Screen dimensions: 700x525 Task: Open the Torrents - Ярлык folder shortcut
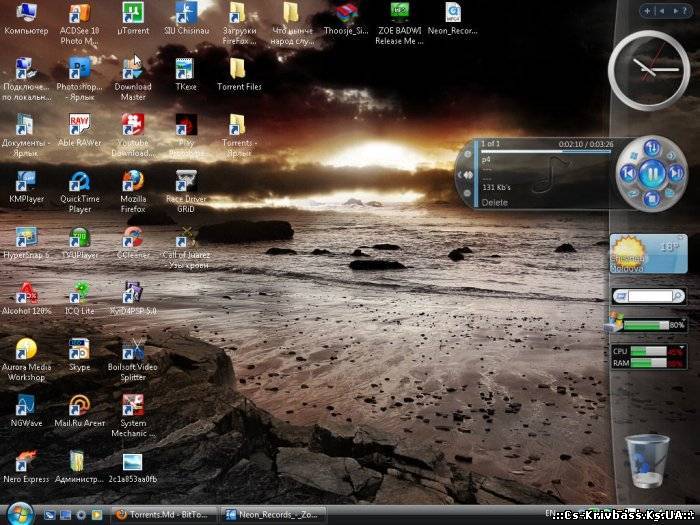click(x=239, y=135)
